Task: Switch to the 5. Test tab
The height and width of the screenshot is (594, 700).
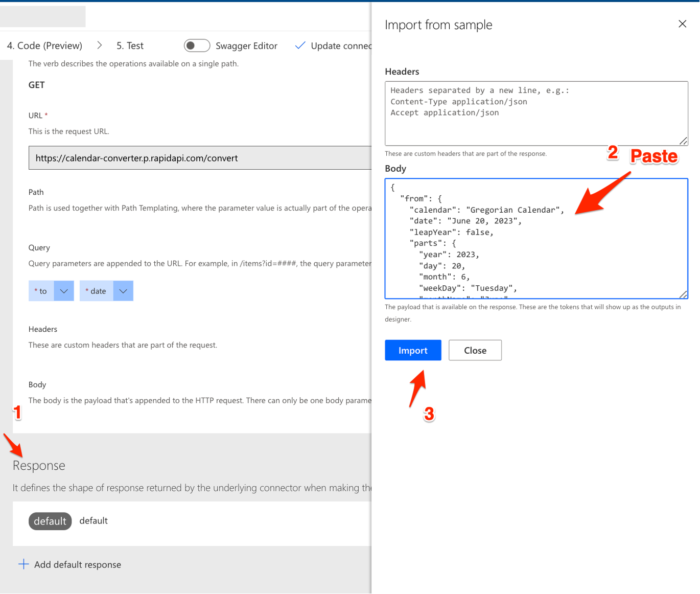Action: click(129, 45)
